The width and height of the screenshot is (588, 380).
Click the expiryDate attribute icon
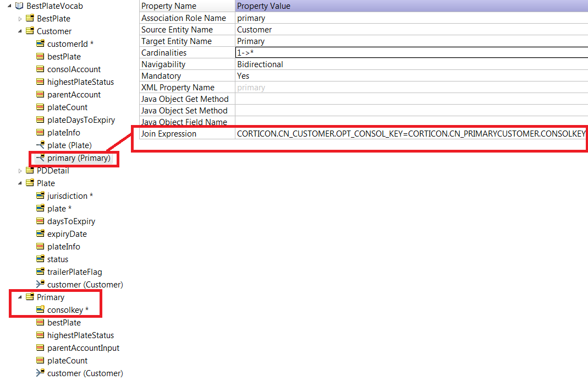40,233
